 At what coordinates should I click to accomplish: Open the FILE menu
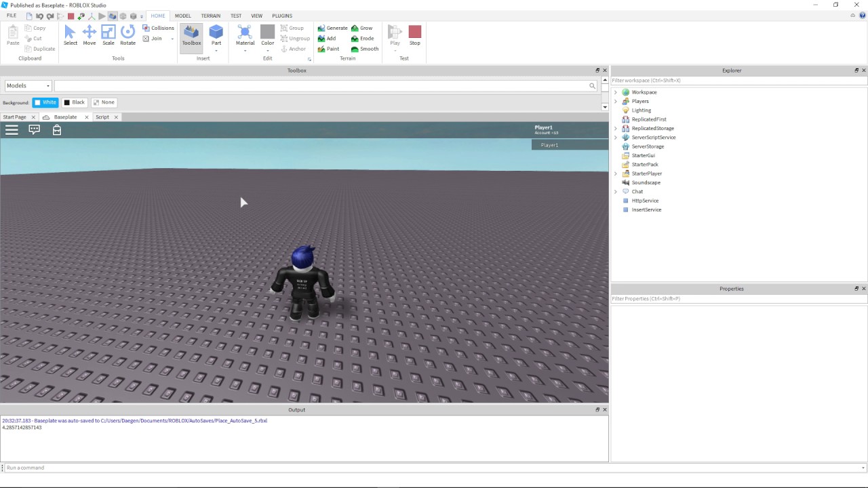click(12, 16)
